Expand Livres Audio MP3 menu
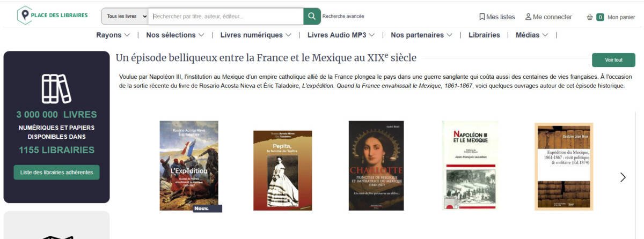644x239 pixels. [341, 35]
